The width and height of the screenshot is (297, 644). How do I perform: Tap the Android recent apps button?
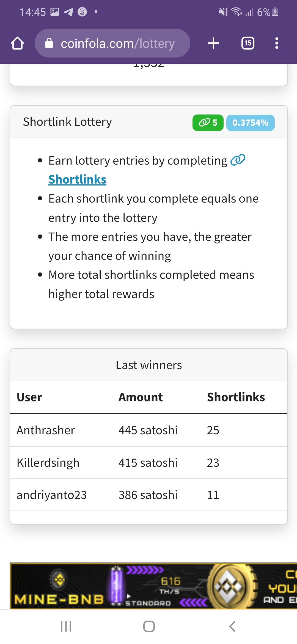(x=66, y=626)
